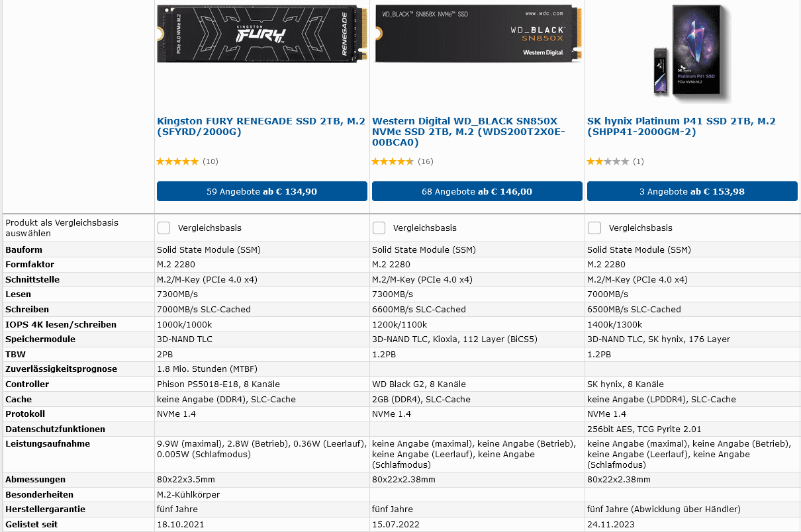Open Kingston FURY RENEGADE SSD 2TB link

tap(261, 126)
